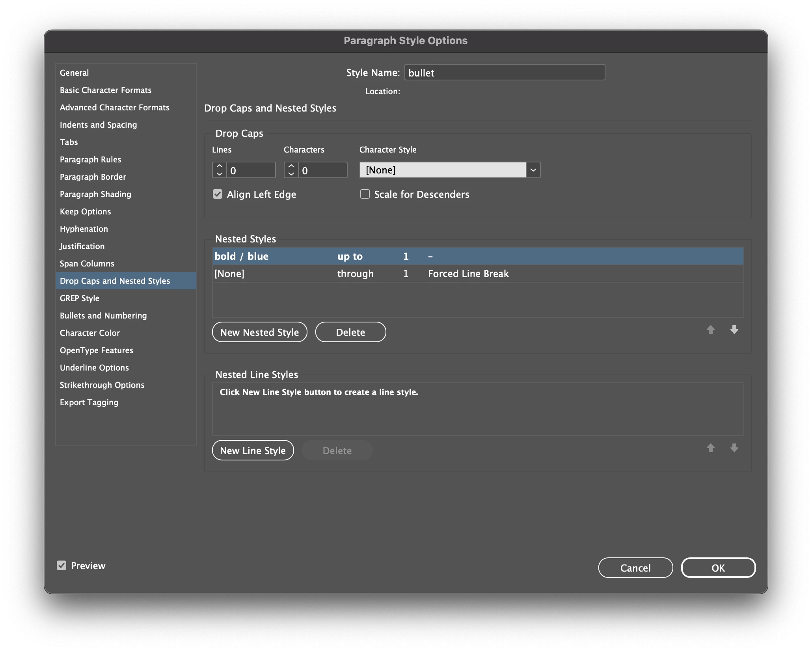Toggle the Preview checkbox
This screenshot has width=812, height=652.
[61, 565]
